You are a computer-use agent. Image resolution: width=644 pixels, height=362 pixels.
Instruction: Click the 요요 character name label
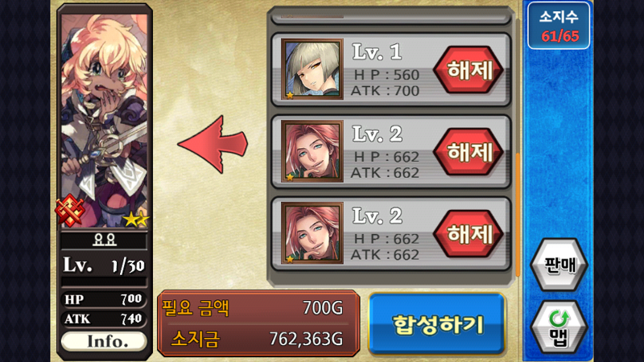pos(104,240)
